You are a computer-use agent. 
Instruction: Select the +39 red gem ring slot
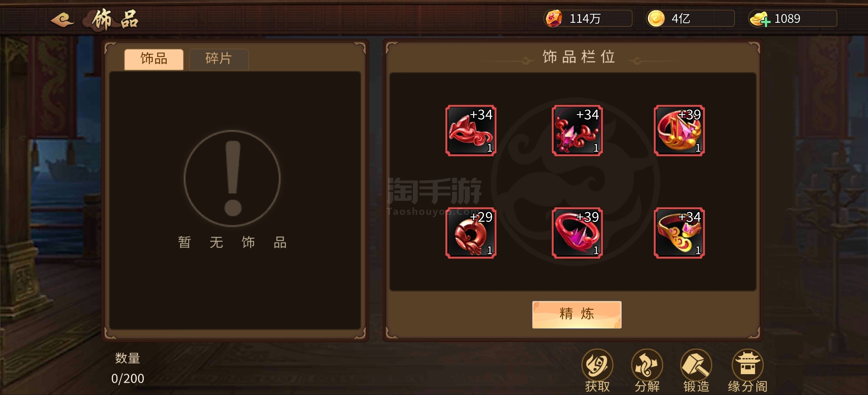(577, 233)
